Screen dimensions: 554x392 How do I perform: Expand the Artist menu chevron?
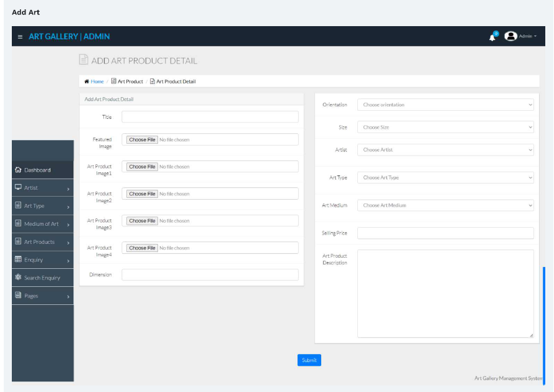[68, 189]
